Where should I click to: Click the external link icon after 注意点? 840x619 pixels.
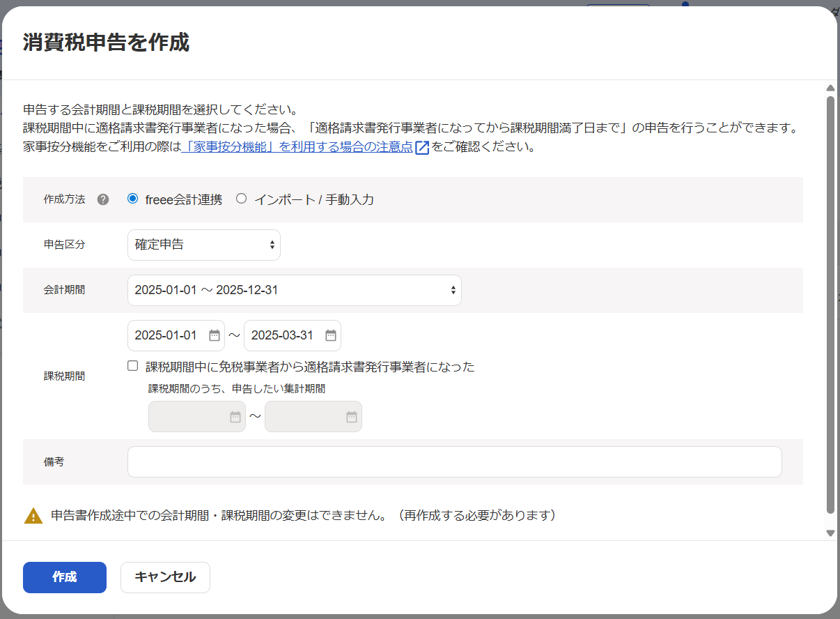click(422, 148)
